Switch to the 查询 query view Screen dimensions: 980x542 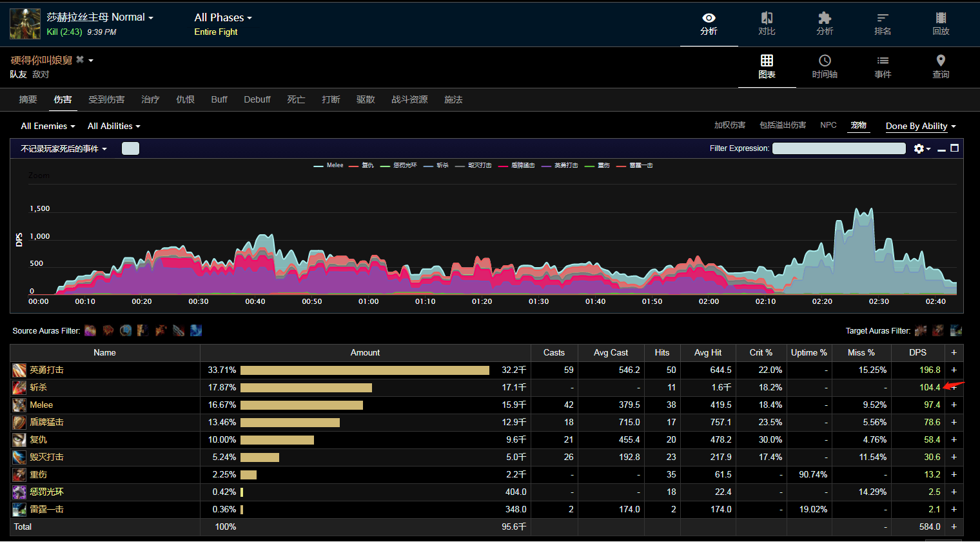(x=941, y=67)
